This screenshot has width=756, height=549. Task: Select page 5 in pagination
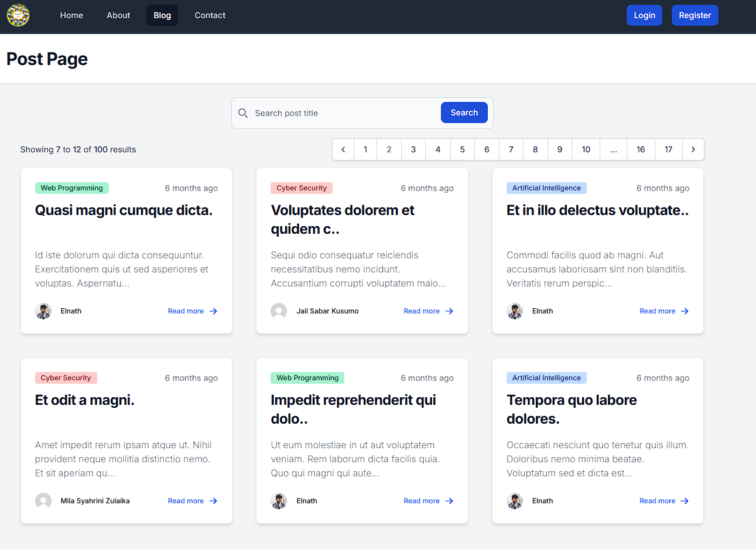tap(462, 149)
